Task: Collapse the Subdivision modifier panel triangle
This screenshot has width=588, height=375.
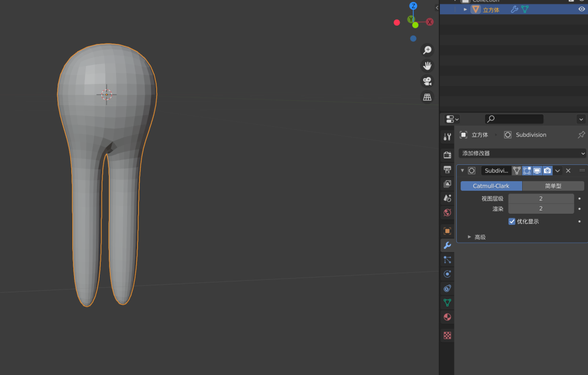Action: [462, 170]
